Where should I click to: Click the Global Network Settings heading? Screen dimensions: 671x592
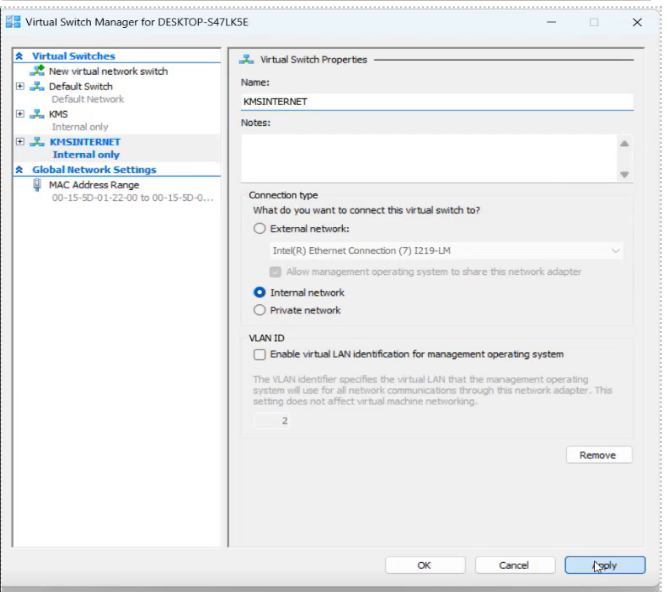[94, 170]
